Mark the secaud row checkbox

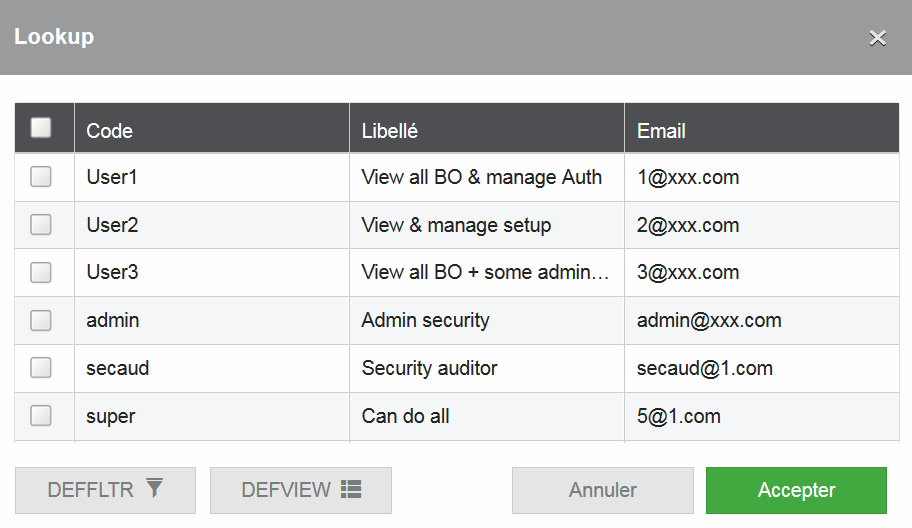41,368
